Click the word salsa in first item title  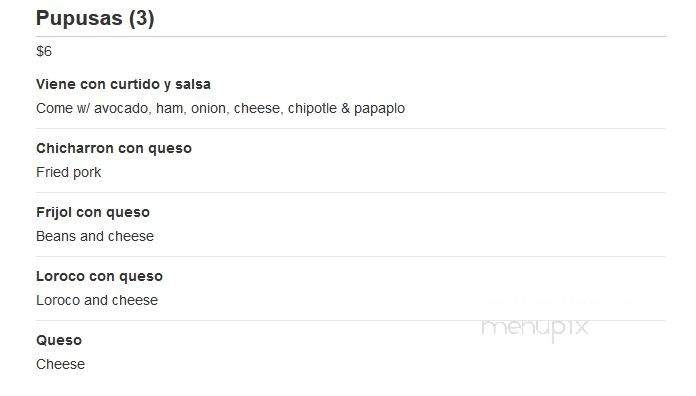[x=193, y=84]
